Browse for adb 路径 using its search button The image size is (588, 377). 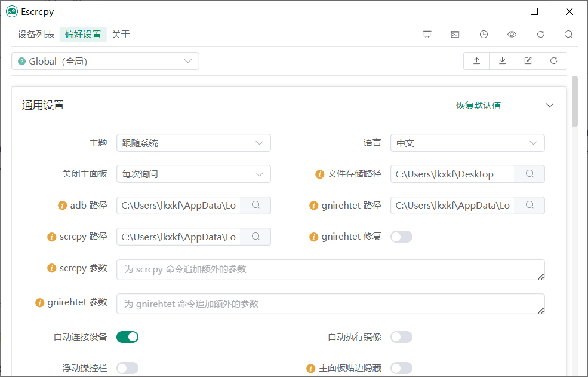click(255, 205)
